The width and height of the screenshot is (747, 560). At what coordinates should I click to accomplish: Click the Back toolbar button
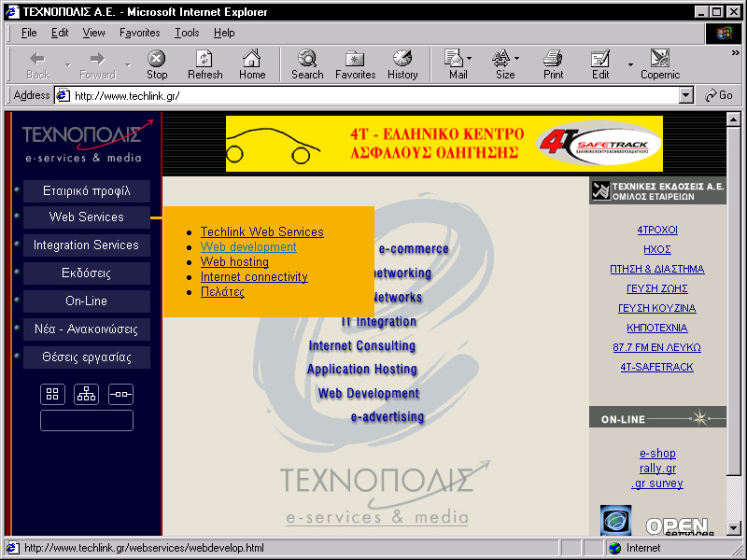pyautogui.click(x=38, y=65)
